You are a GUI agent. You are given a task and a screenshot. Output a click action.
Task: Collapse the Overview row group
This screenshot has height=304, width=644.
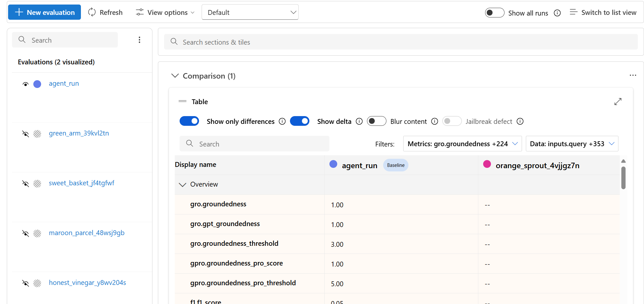point(183,184)
